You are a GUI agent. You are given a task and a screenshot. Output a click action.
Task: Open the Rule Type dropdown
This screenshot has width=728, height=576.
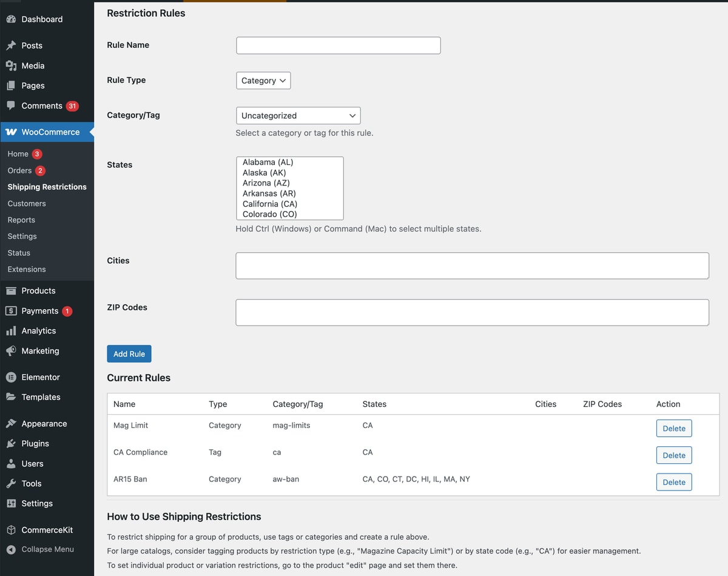[263, 81]
